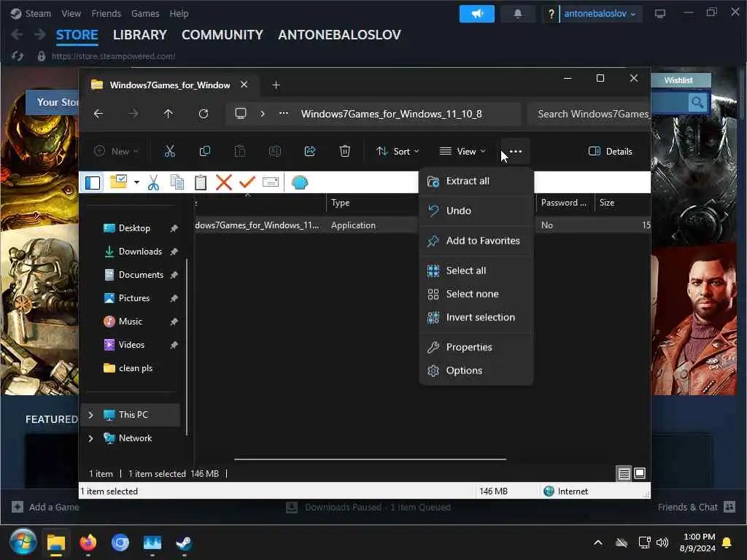Image resolution: width=747 pixels, height=560 pixels.
Task: Select the Windows7Games application file row
Action: [x=422, y=225]
